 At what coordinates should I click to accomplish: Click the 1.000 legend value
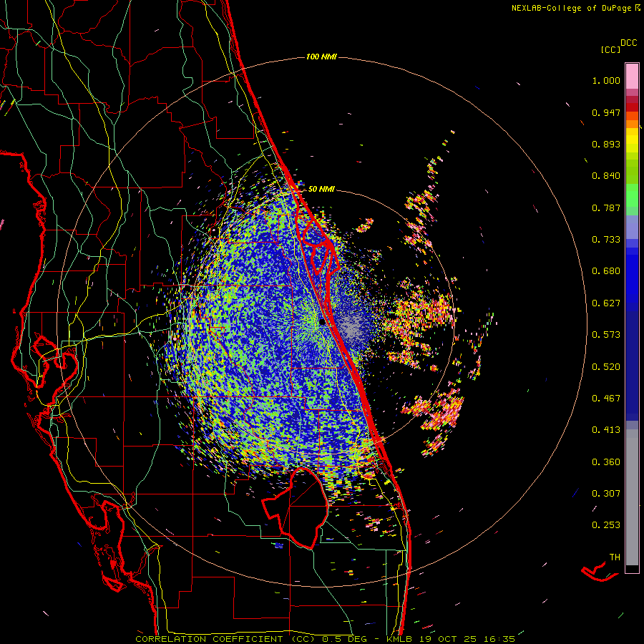coord(606,80)
